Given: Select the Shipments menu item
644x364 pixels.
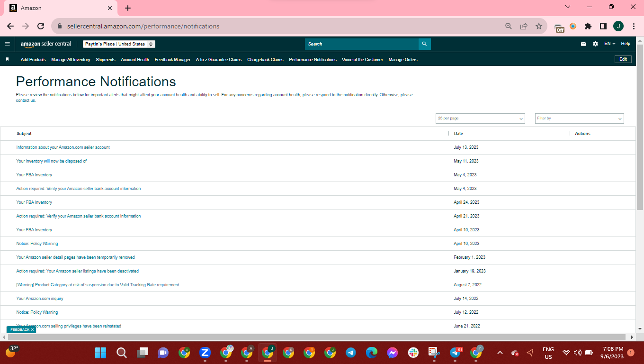Looking at the screenshot, I should [x=106, y=60].
